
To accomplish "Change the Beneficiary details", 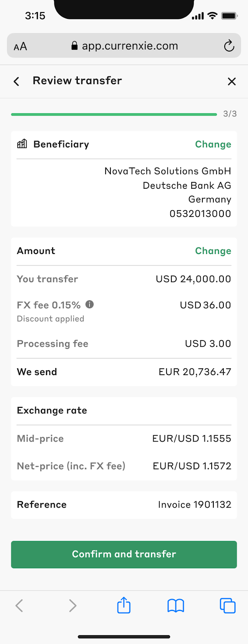I will coord(213,144).
